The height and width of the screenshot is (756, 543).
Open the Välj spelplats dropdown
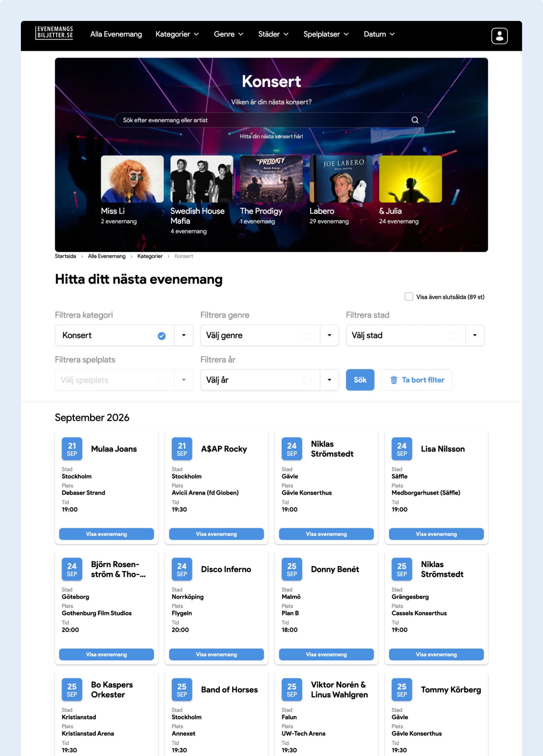[124, 380]
